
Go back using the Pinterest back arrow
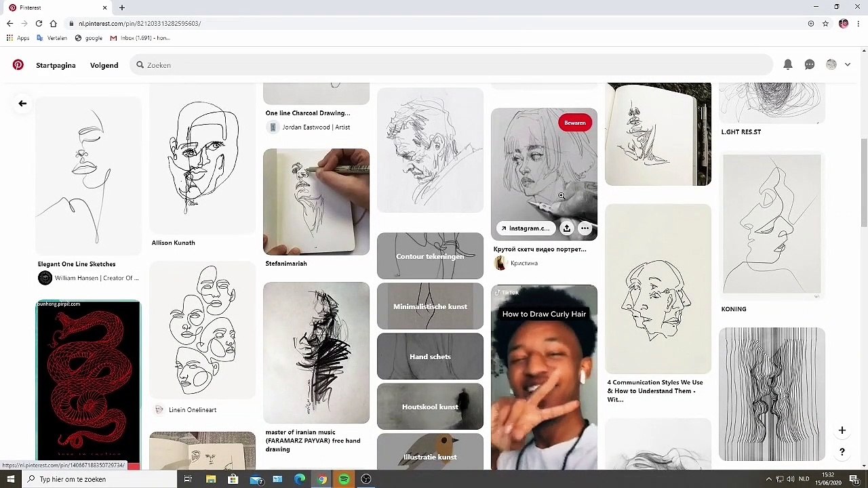[22, 104]
